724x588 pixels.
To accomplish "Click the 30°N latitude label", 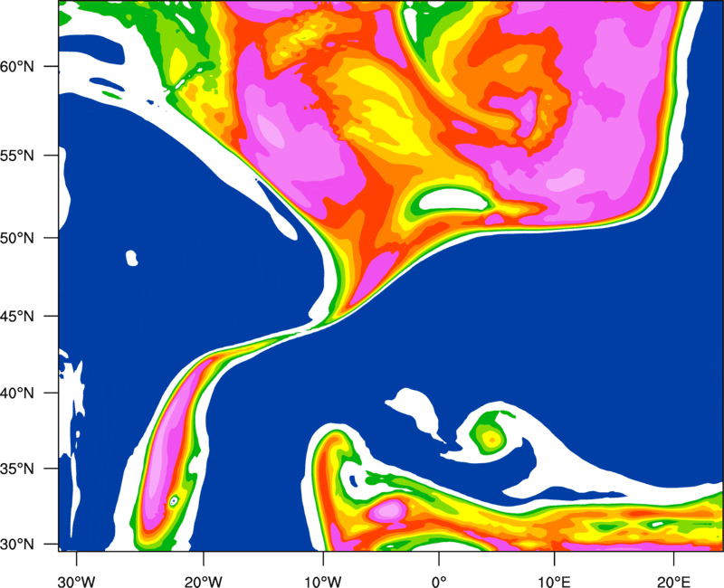I will pyautogui.click(x=17, y=545).
